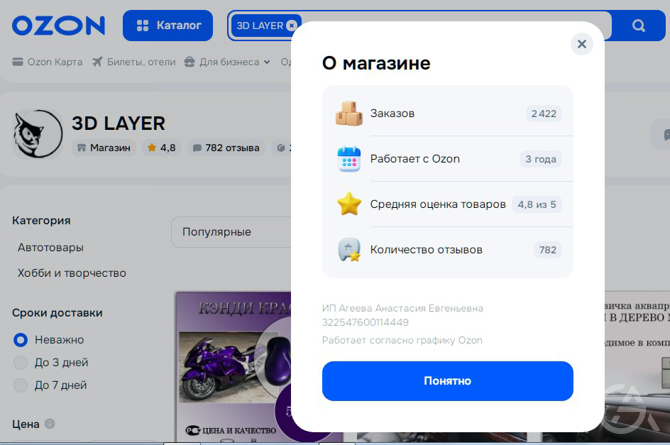Open Ozon Карта link
670x445 pixels.
tap(47, 62)
